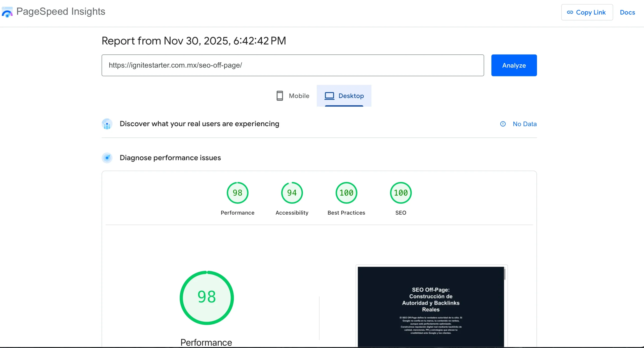Select the SEO score circle showing 100
Image resolution: width=644 pixels, height=348 pixels.
400,193
